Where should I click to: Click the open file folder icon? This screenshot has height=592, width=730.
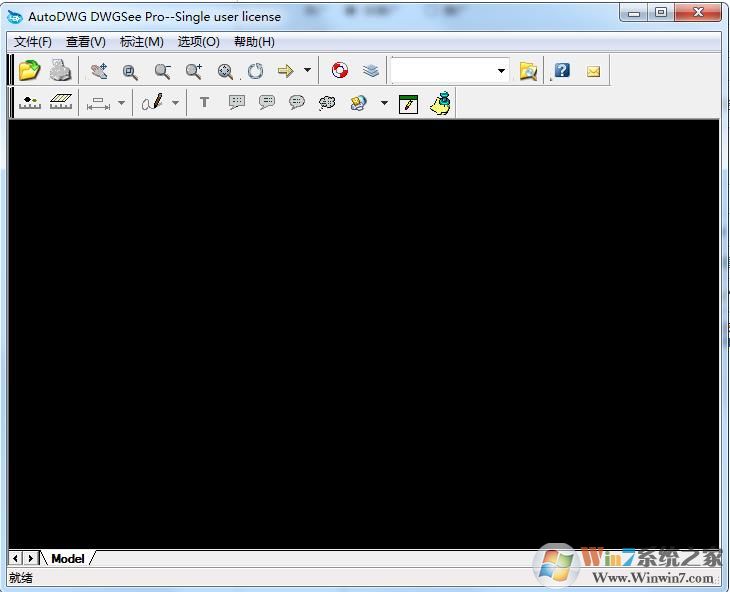[x=29, y=71]
